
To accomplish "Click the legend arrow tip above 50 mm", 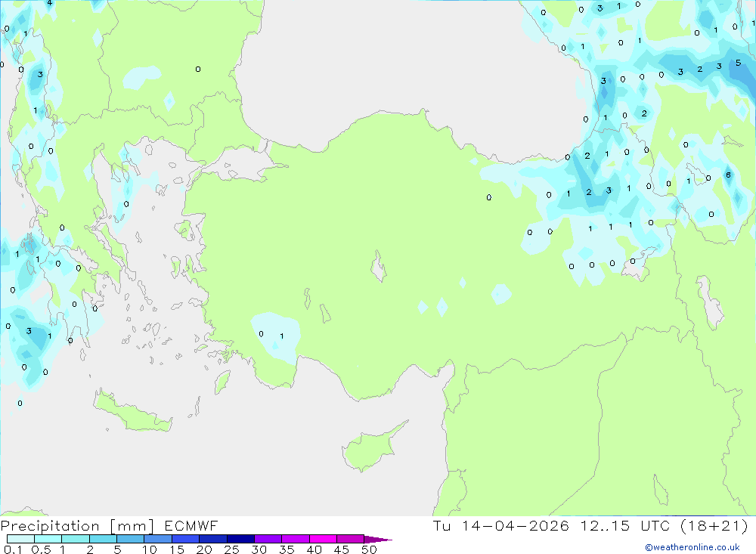I will coord(378,540).
